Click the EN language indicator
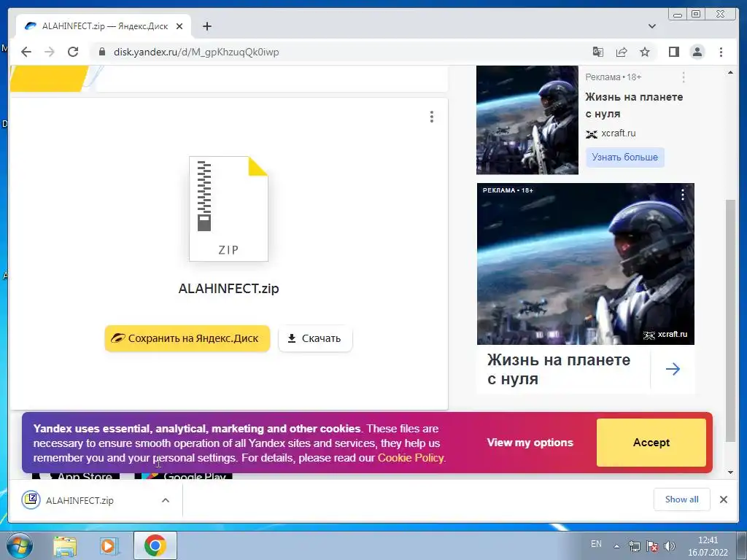Viewport: 747px width, 560px height. [596, 544]
